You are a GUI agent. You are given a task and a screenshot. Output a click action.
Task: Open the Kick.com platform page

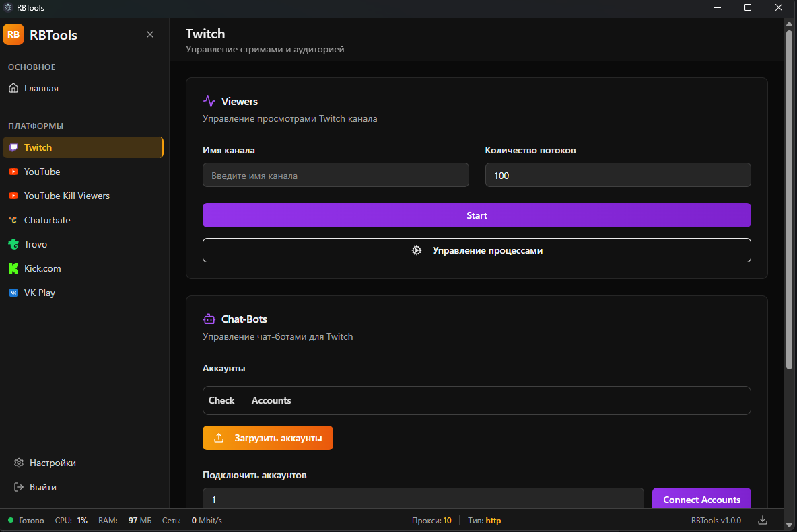point(42,268)
